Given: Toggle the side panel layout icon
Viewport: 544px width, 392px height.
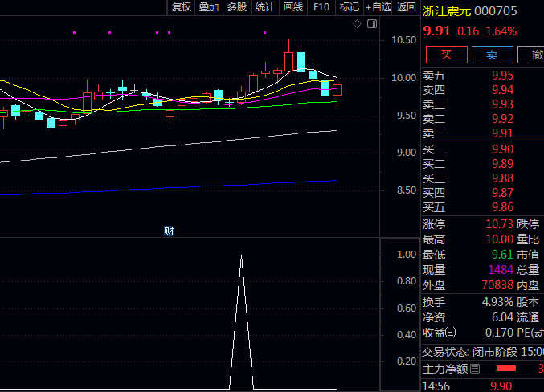Looking at the screenshot, I should (x=372, y=24).
